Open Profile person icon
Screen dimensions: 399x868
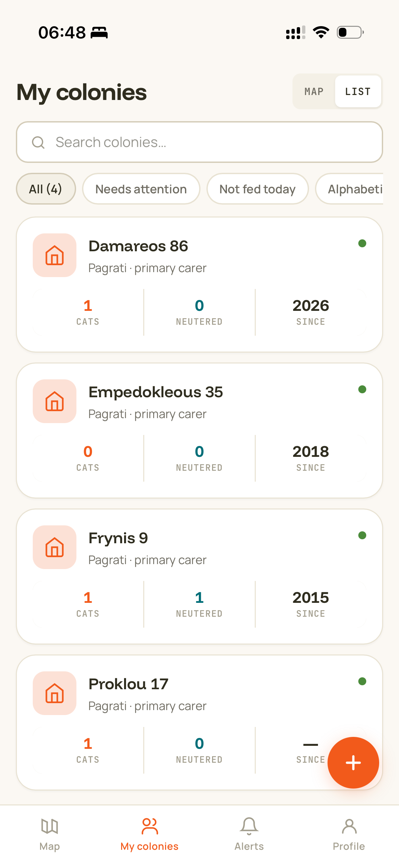(349, 826)
